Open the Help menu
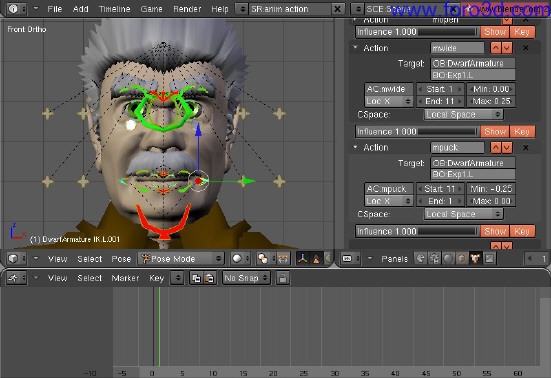Screen dimensions: 551x378 click(220, 9)
